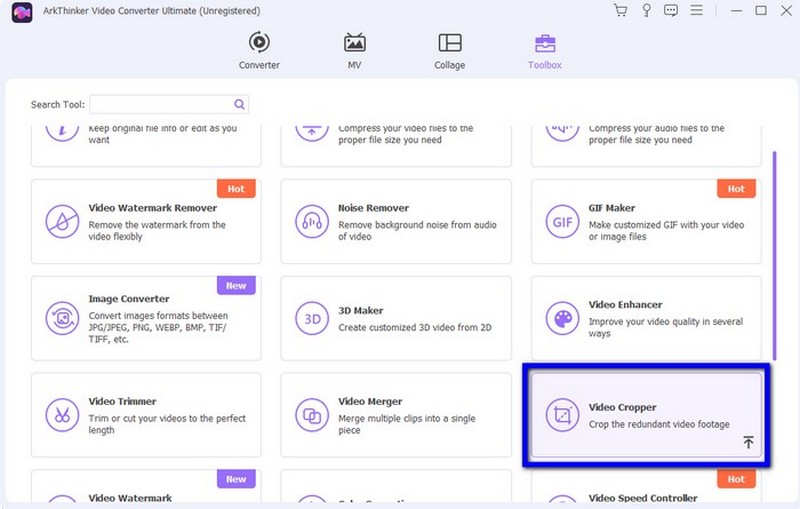
Task: Open the feedback chat icon
Action: [671, 10]
